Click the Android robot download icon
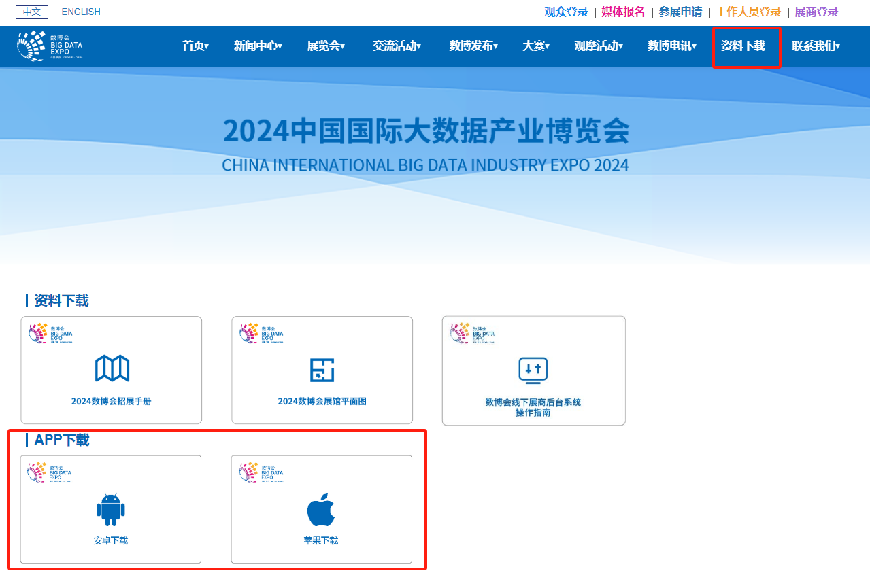 (x=111, y=510)
